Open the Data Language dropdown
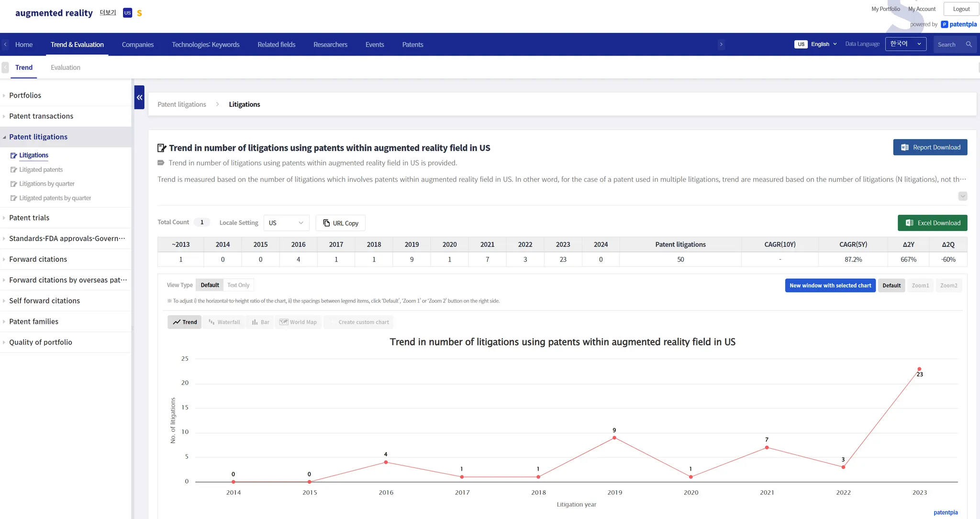 coord(905,44)
